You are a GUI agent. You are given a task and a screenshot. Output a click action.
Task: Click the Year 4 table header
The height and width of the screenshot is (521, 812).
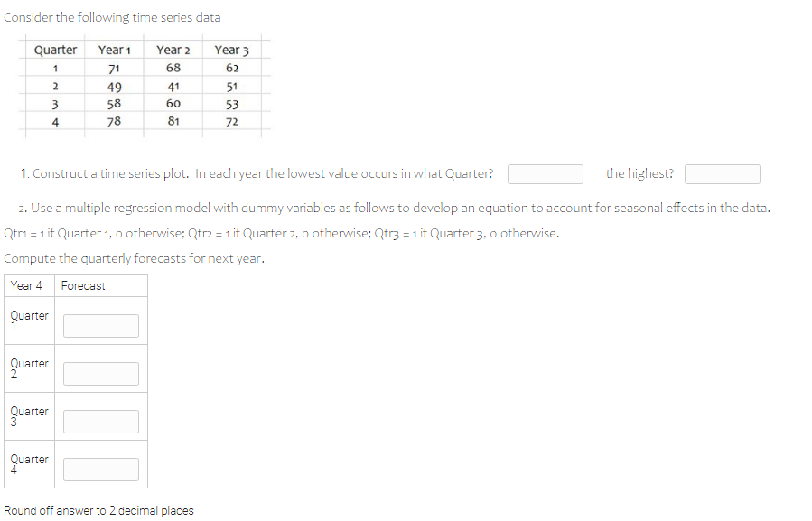(x=26, y=284)
